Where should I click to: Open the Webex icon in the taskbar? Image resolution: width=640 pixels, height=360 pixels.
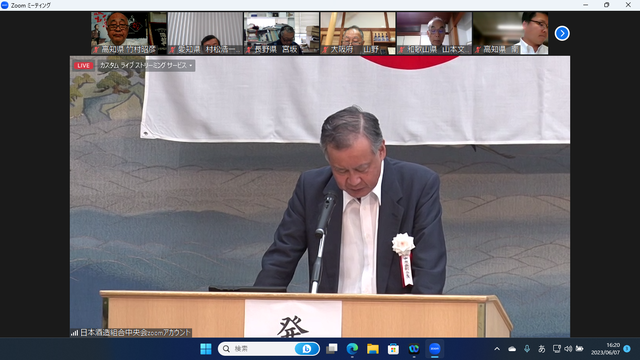point(414,349)
